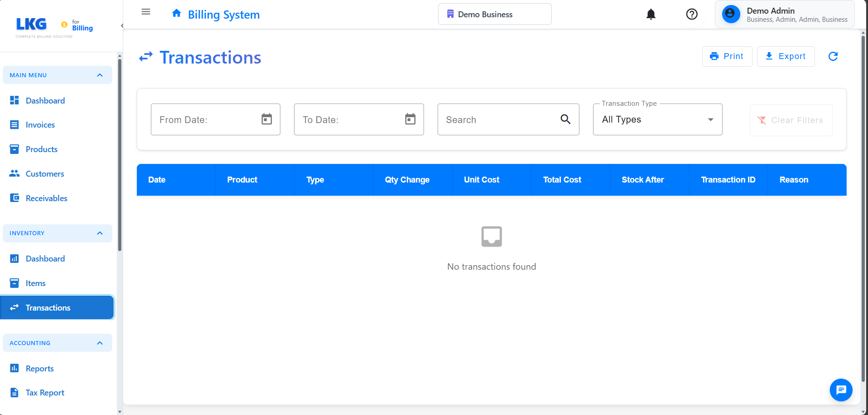The height and width of the screenshot is (415, 868).
Task: Click the home icon beside Billing System
Action: (x=177, y=14)
